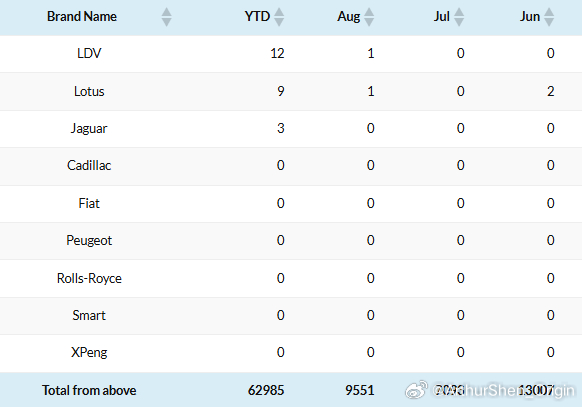Click the Rolls-Royce brand cell

click(x=89, y=278)
